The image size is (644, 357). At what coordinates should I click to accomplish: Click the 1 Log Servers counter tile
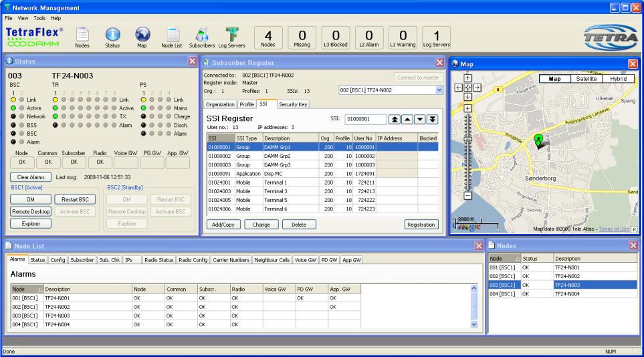click(436, 38)
